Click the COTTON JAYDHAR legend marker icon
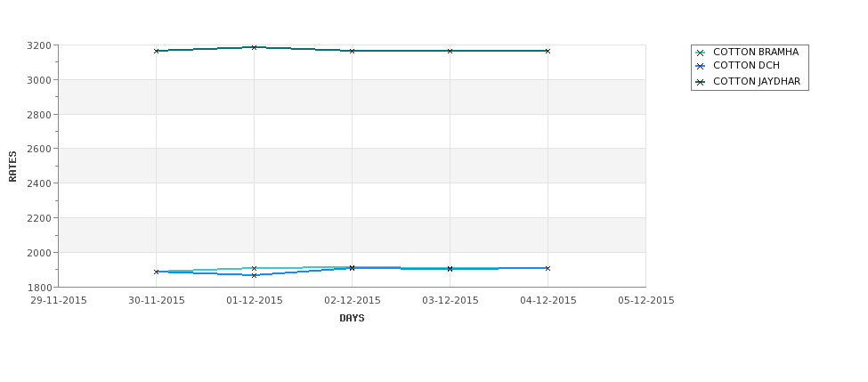This screenshot has width=868, height=382. click(x=701, y=82)
